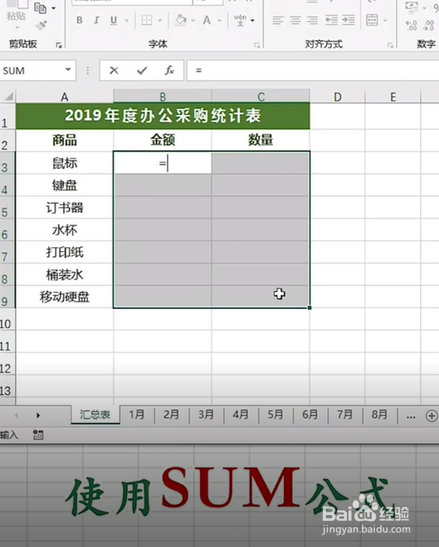Switch to the 8月 sheet tab
The width and height of the screenshot is (439, 547).
379,414
